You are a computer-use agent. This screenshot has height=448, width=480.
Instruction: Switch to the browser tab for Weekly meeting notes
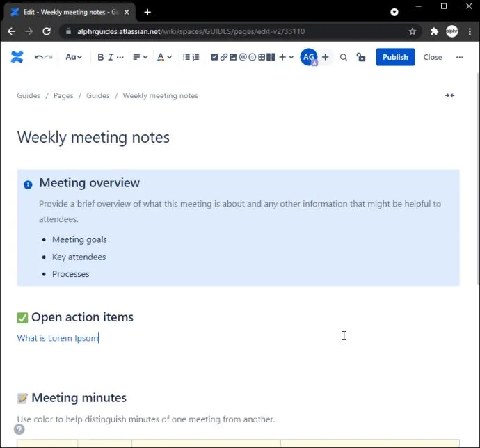(x=70, y=12)
